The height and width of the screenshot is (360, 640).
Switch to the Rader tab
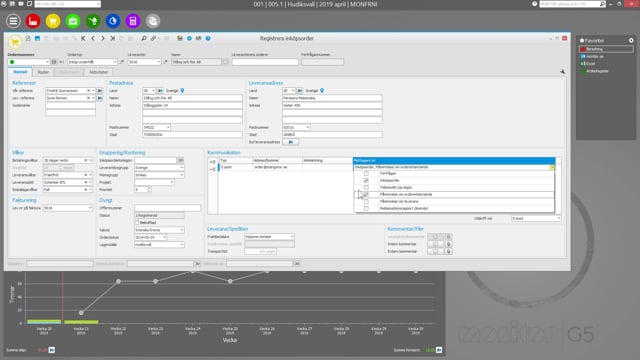(43, 72)
